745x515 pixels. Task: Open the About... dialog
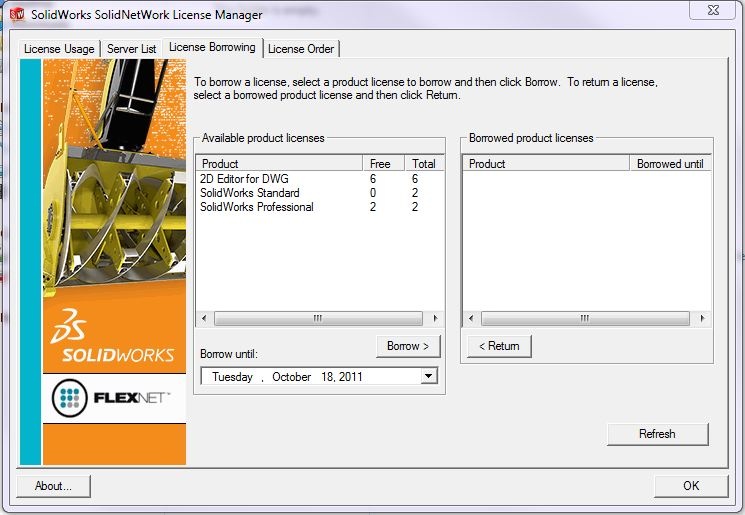tap(53, 486)
